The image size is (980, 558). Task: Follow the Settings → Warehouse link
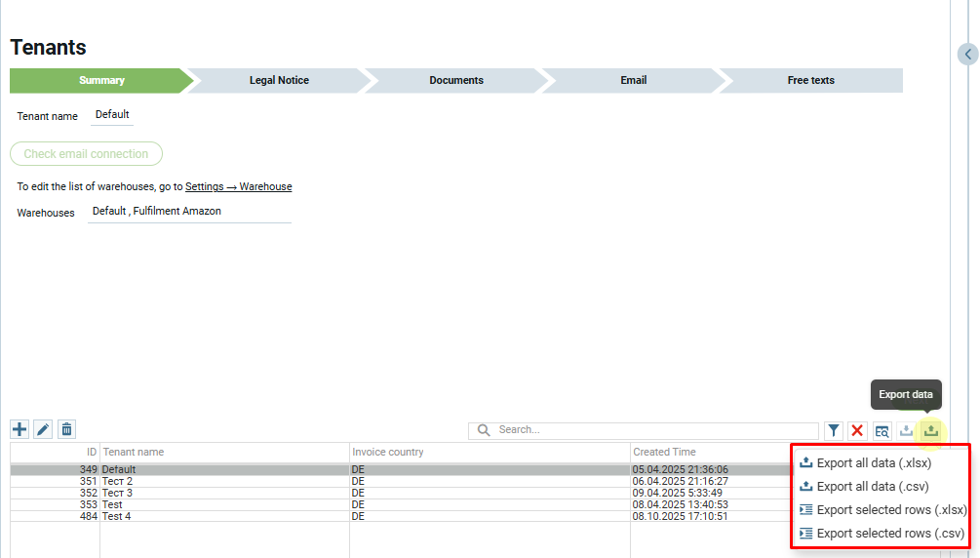coord(238,186)
